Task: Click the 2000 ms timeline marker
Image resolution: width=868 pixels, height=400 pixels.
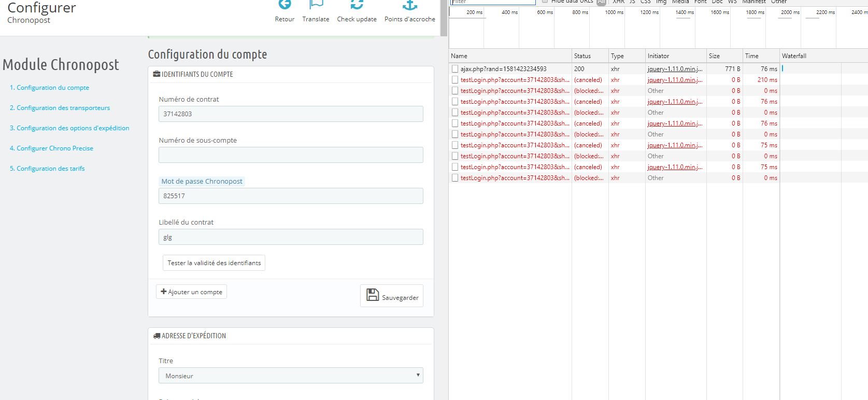Action: click(790, 12)
